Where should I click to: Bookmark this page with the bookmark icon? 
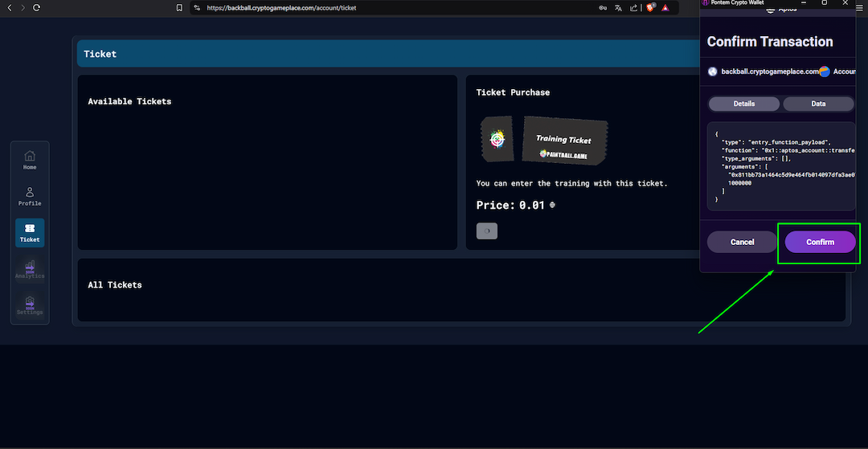coord(179,7)
